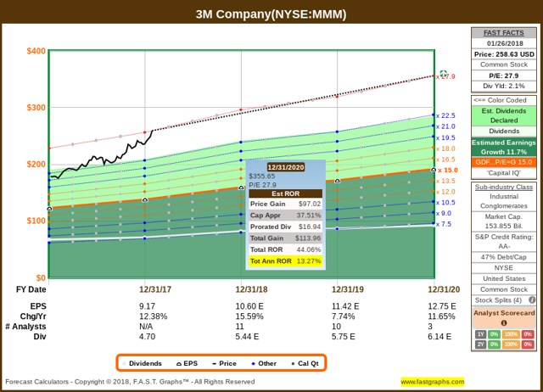Click the x 18.0 P/E multiple label
543x392 pixels.
point(445,148)
